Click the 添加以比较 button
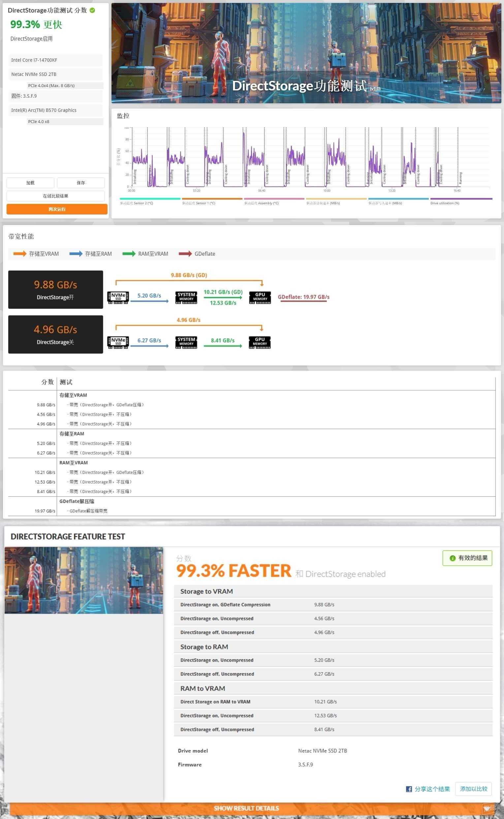 click(x=473, y=789)
